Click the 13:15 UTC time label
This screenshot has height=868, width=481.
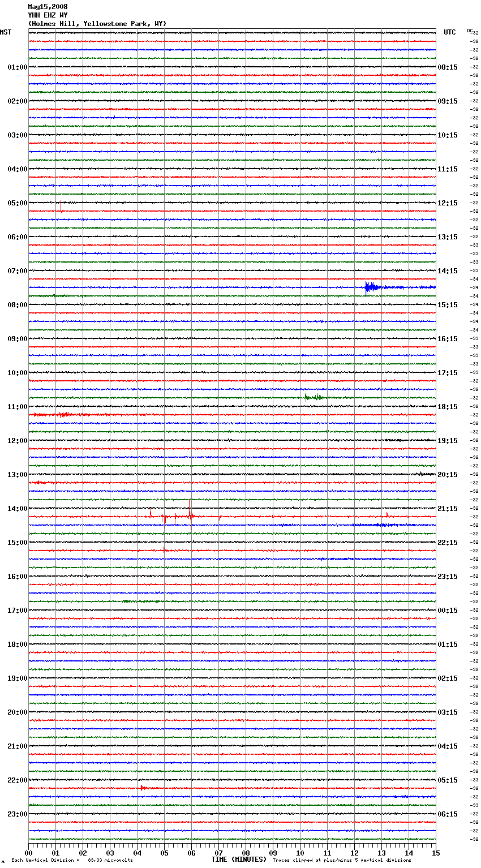click(x=448, y=237)
